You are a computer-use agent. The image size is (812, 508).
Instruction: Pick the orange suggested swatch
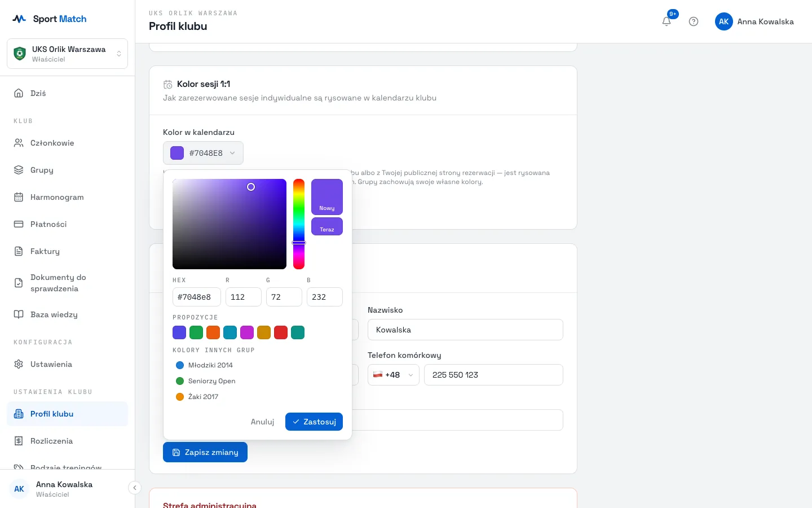pos(213,332)
